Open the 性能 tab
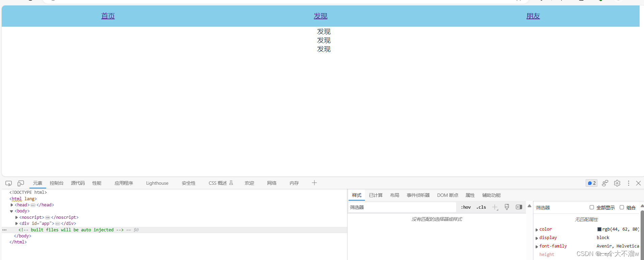Image resolution: width=644 pixels, height=260 pixels. (x=97, y=183)
